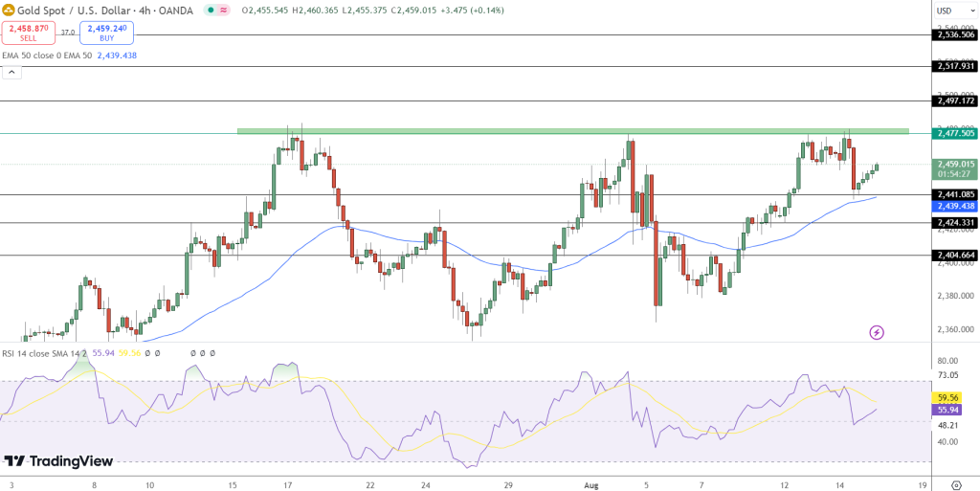
Task: Click the purple lightning bolt event icon
Action: pyautogui.click(x=877, y=332)
